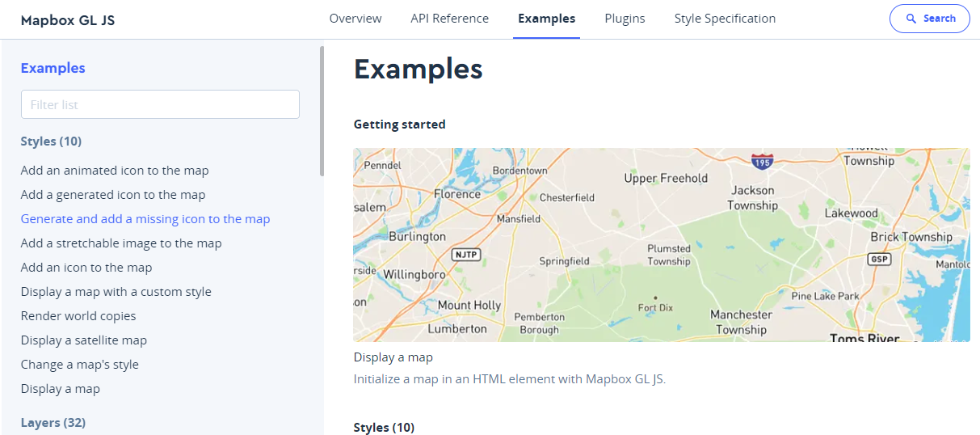Click the Search button
The width and height of the screenshot is (980, 435).
[929, 19]
